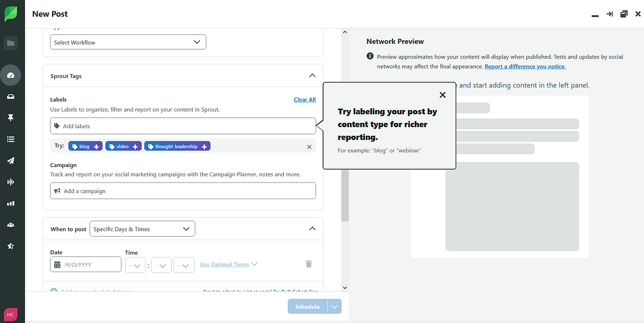Close the labeling tip popup
This screenshot has width=644, height=323.
442,95
